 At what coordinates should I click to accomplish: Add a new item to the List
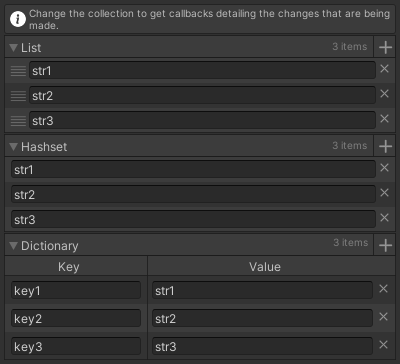pyautogui.click(x=385, y=47)
